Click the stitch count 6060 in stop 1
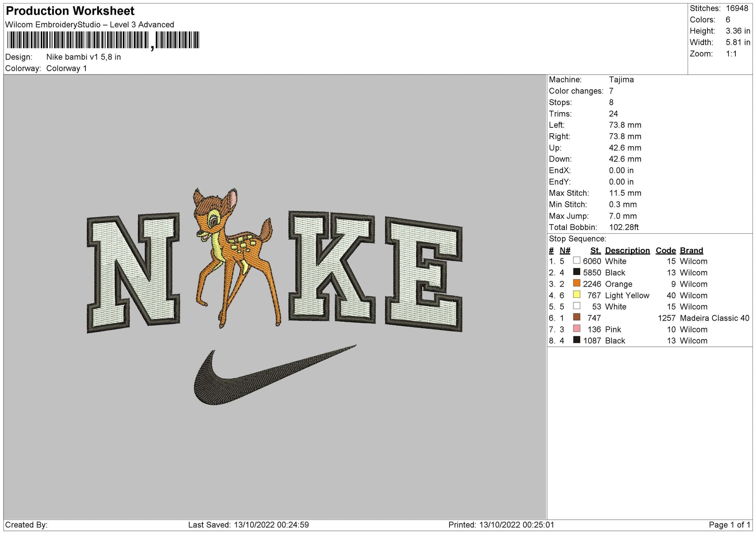 click(x=592, y=261)
